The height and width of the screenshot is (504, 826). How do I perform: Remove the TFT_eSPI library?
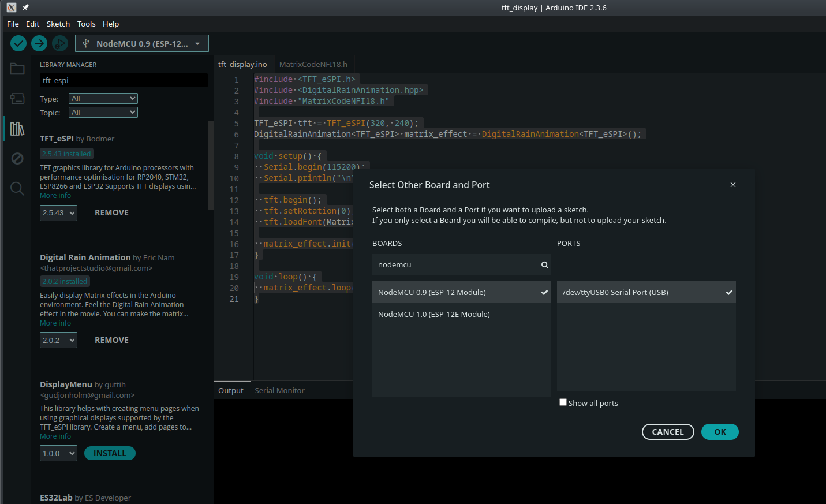(111, 213)
